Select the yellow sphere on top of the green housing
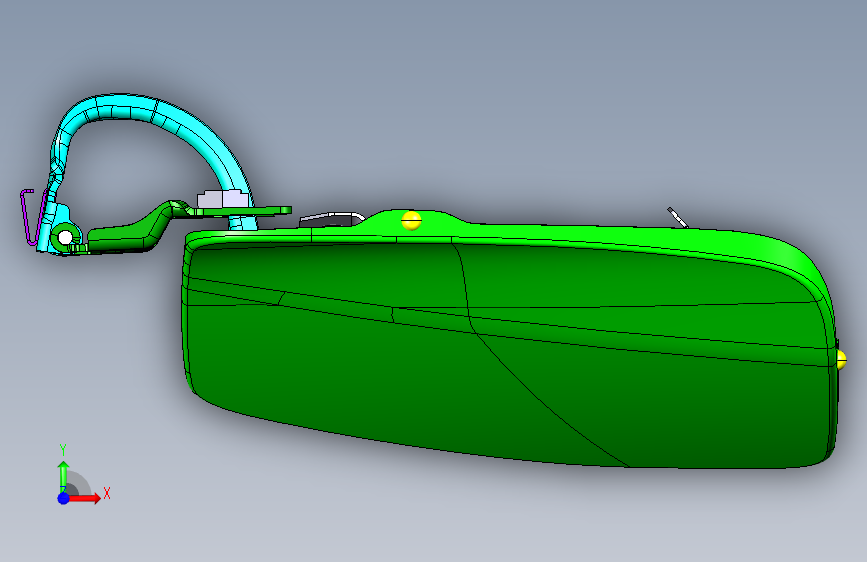 click(x=411, y=220)
